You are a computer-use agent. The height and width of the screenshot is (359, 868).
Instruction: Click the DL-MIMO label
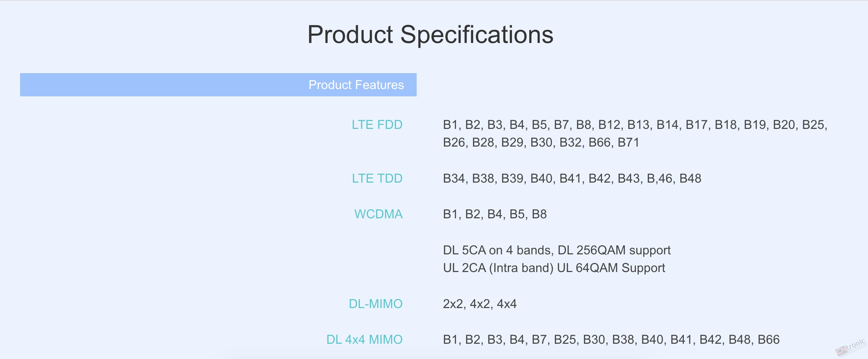click(x=375, y=304)
